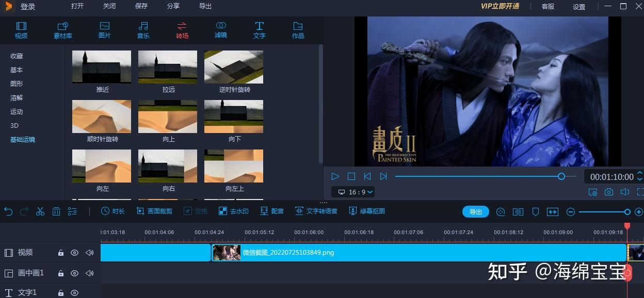Select the 3D transition category
This screenshot has width=644, height=298.
pyautogui.click(x=14, y=126)
